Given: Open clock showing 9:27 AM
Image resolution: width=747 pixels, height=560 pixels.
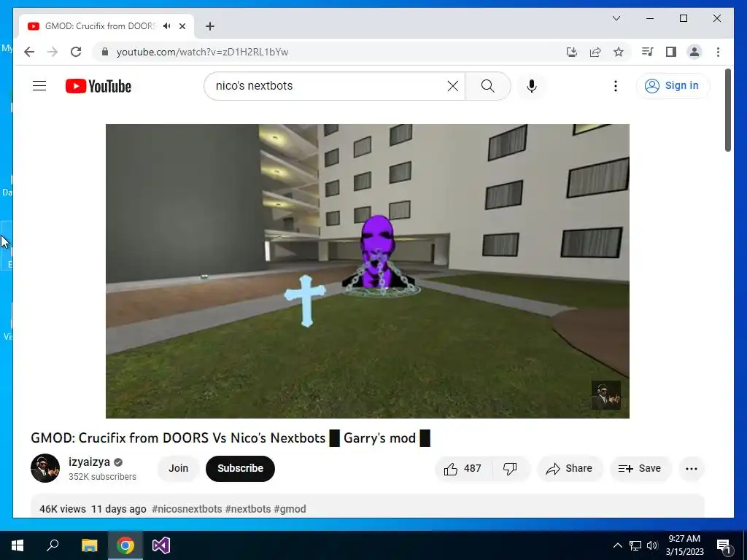Looking at the screenshot, I should [x=684, y=545].
